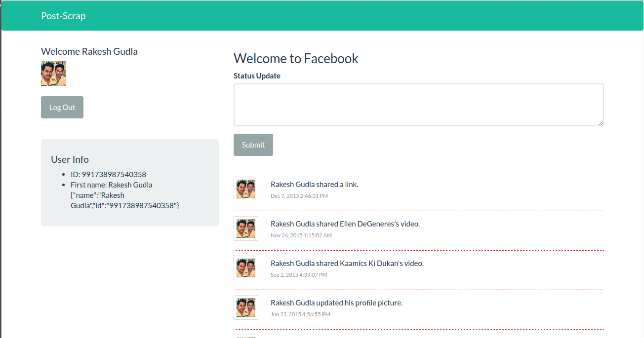Viewport: 644px width, 338px height.
Task: Click the thumbnail beside the shared link post
Action: tap(245, 189)
